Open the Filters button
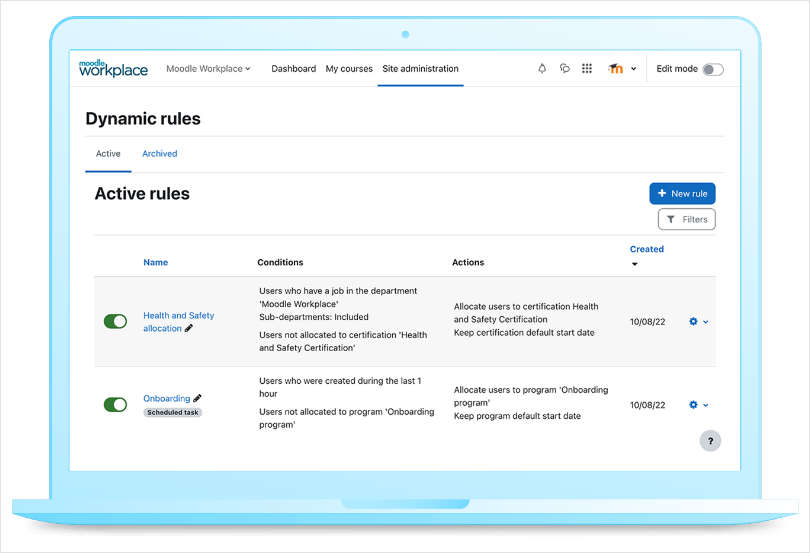The width and height of the screenshot is (810, 553). tap(687, 219)
